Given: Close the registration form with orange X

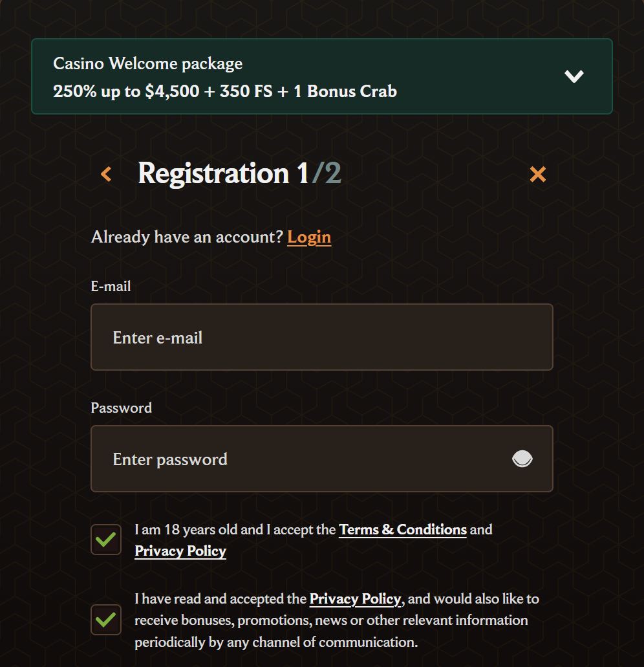Looking at the screenshot, I should pos(537,174).
